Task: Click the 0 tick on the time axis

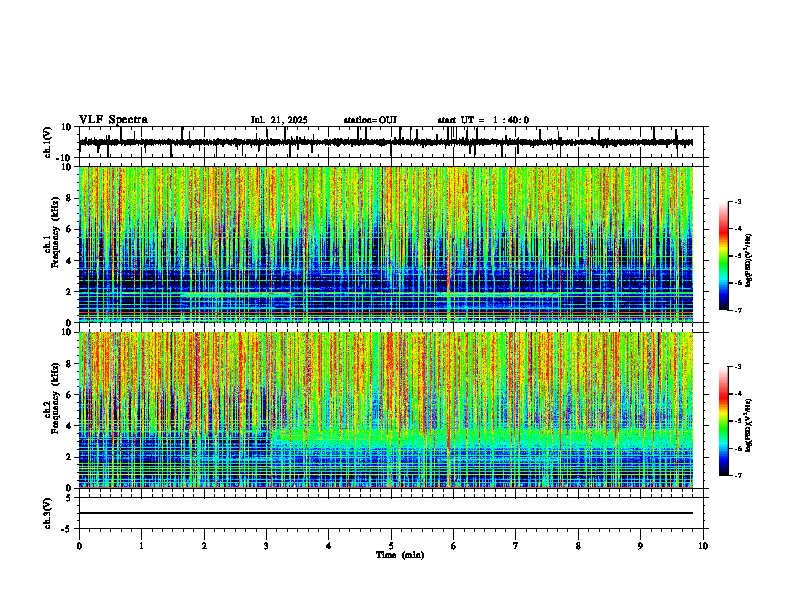Action: [79, 546]
